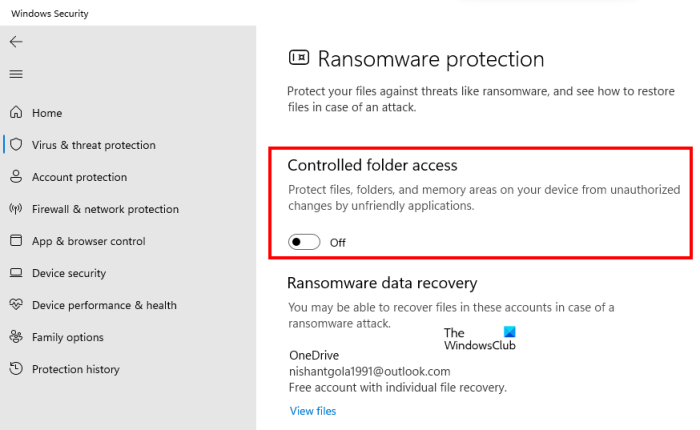The width and height of the screenshot is (700, 430).
Task: Open Firewall & network protection page
Action: pyautogui.click(x=106, y=209)
